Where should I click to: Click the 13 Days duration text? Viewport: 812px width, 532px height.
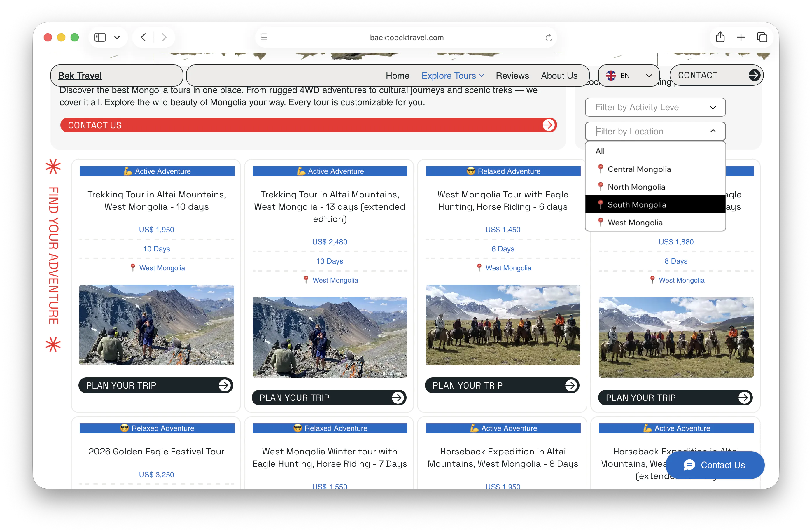(x=330, y=261)
